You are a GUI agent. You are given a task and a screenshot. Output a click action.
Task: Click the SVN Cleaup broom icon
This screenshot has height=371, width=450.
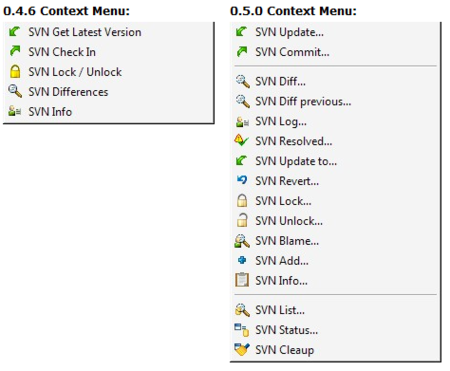242,349
